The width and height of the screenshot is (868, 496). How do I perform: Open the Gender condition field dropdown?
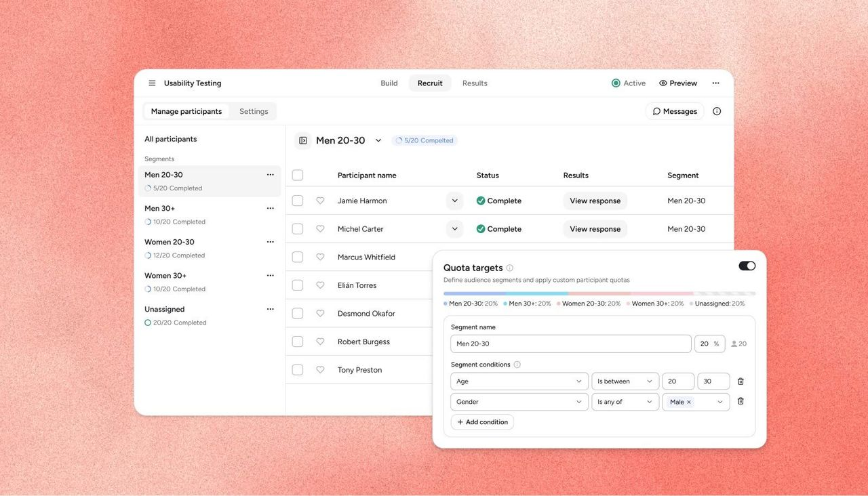point(519,402)
